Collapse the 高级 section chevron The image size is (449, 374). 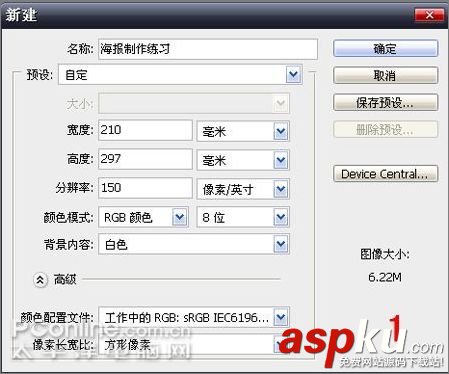pyautogui.click(x=40, y=280)
